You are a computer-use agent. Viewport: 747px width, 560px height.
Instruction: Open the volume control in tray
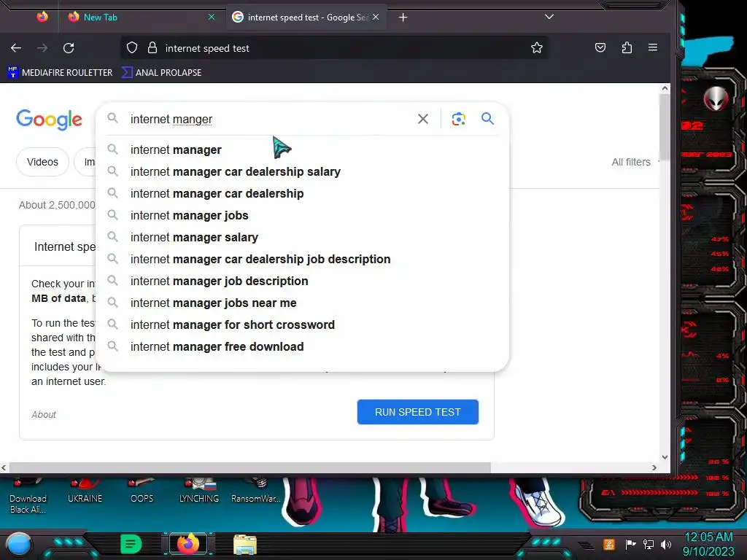[665, 544]
